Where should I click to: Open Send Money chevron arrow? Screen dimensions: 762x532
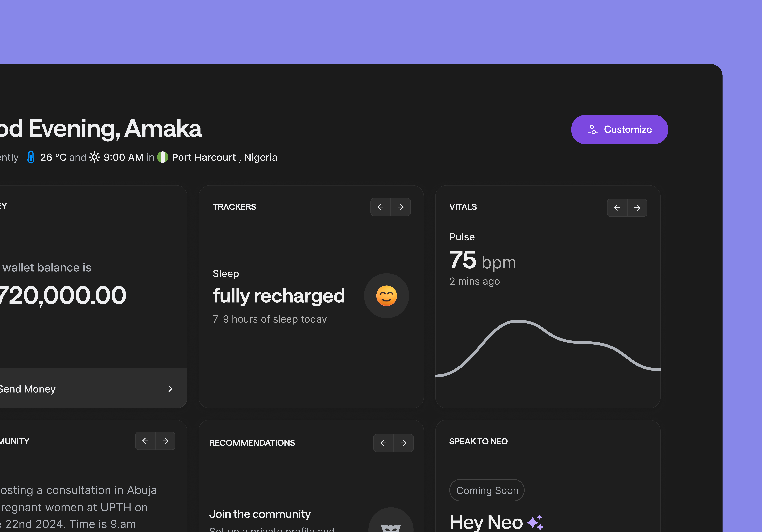point(170,389)
